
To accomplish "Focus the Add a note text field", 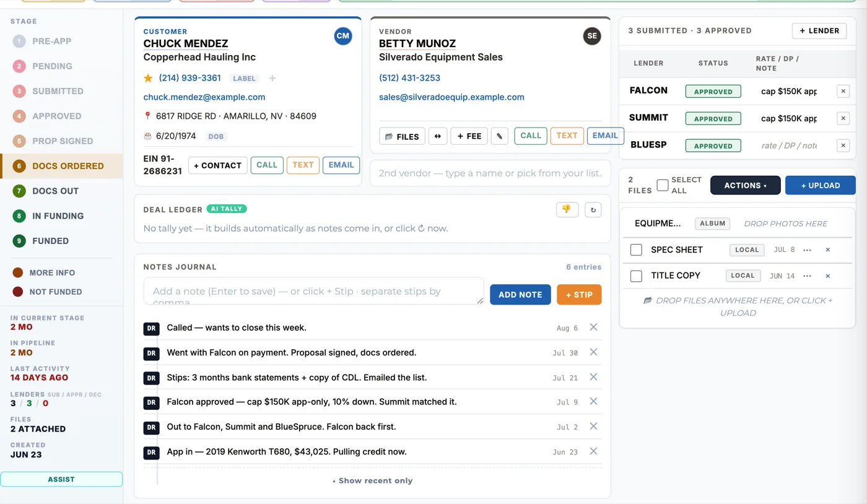I will [x=313, y=291].
